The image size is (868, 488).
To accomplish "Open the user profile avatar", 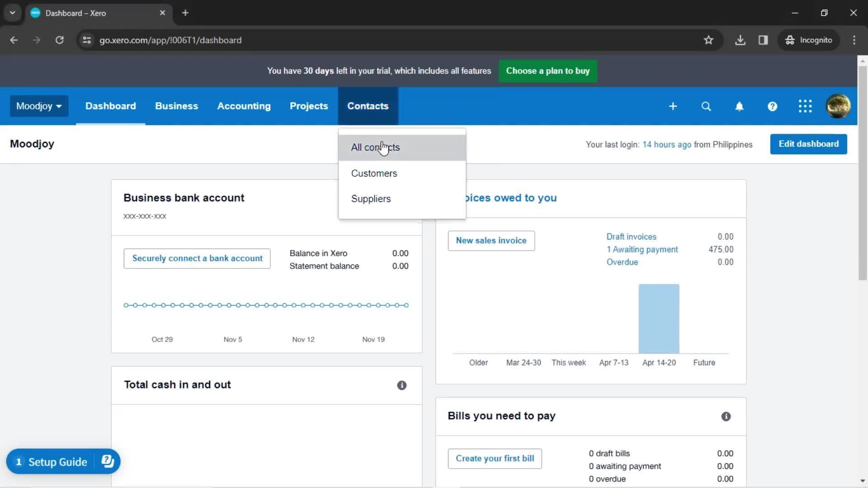I will click(x=838, y=106).
